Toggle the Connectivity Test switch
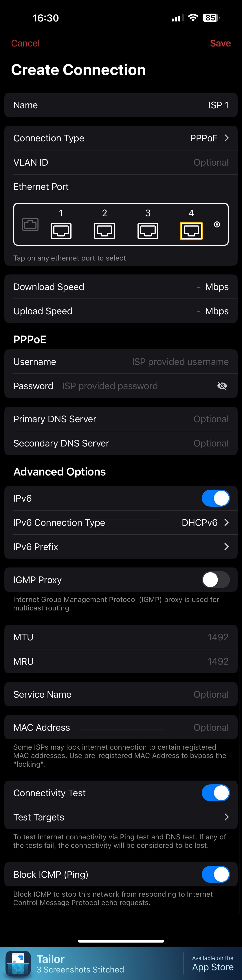 coord(215,793)
